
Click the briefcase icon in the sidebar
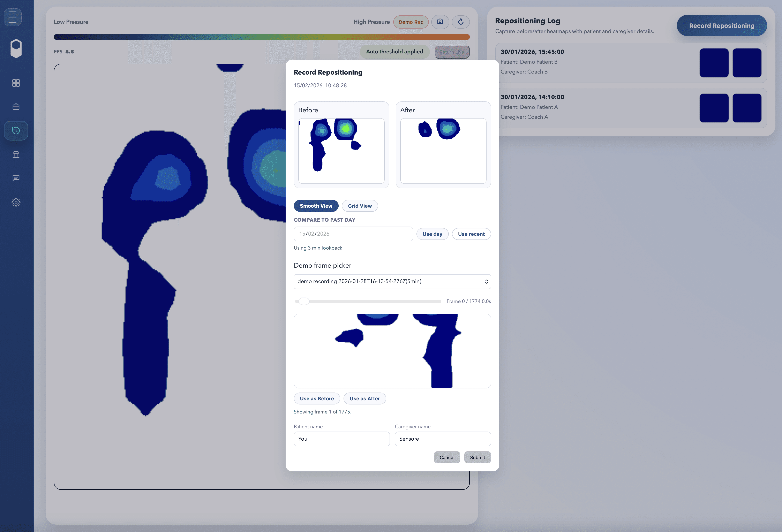pyautogui.click(x=16, y=107)
